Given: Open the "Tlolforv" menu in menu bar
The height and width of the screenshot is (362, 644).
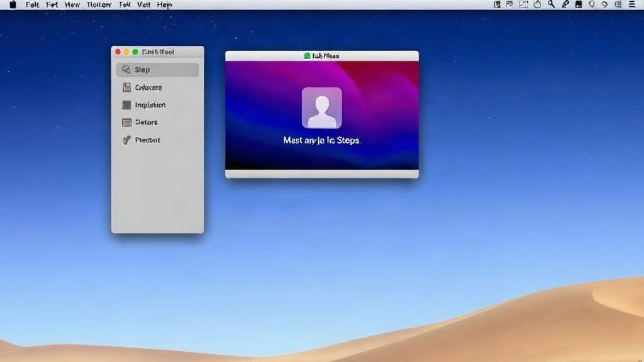Looking at the screenshot, I should coord(99,5).
